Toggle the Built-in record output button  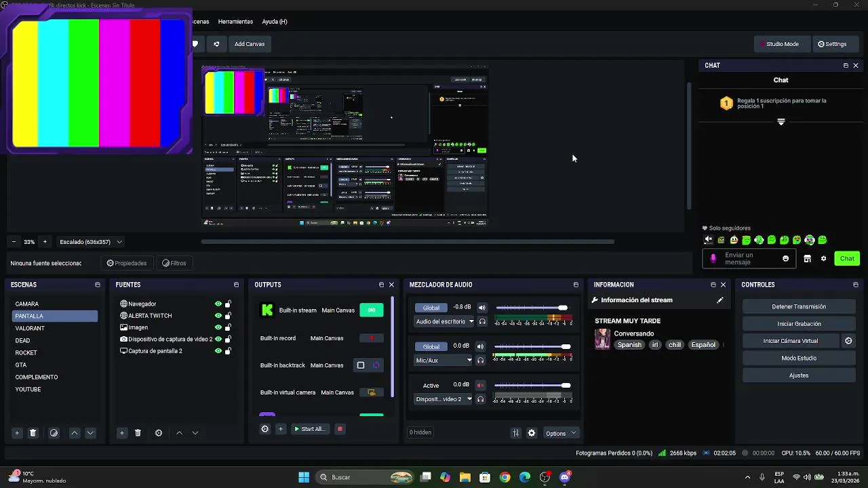(372, 338)
